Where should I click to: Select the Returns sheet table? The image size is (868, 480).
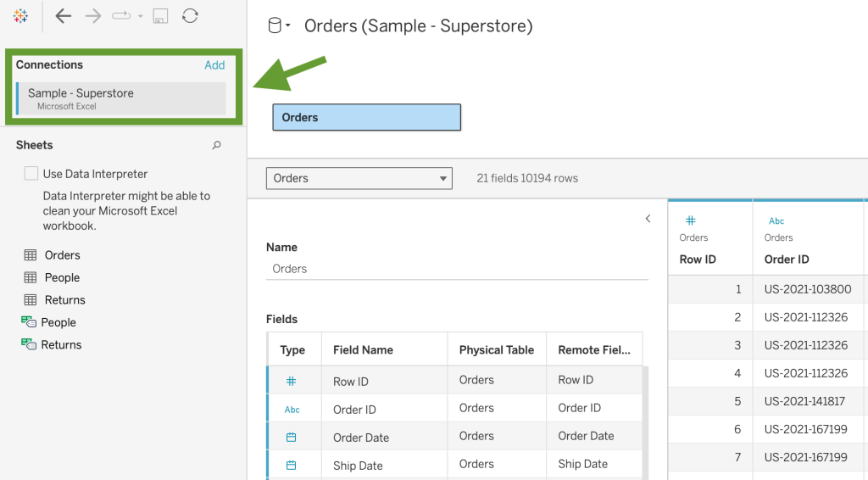coord(64,300)
